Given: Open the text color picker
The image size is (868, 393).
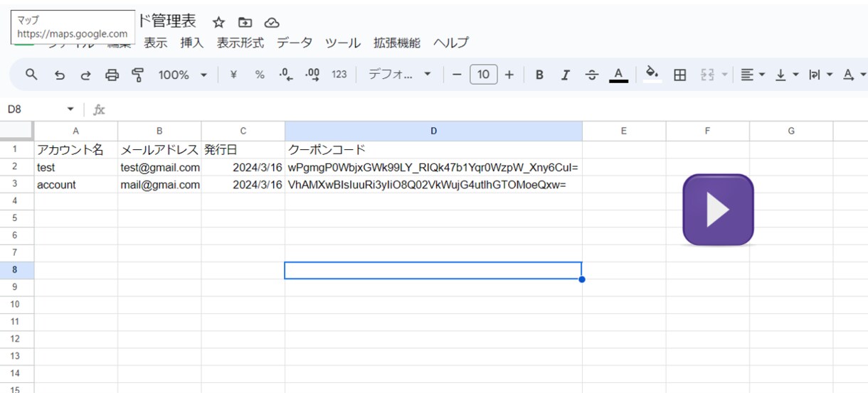Looking at the screenshot, I should pos(618,75).
